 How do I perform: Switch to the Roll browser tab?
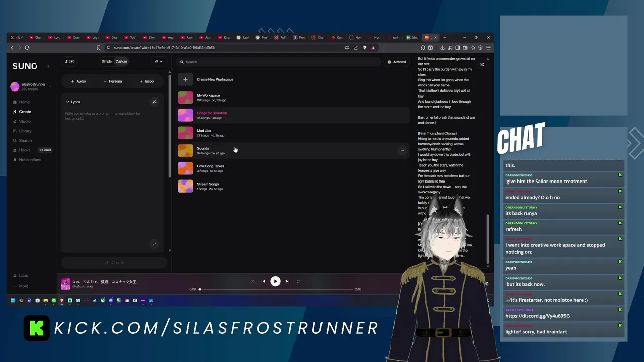click(x=281, y=37)
